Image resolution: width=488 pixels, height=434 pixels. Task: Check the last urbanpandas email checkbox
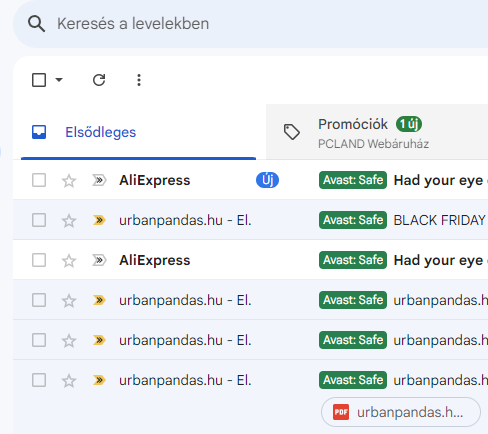coord(39,380)
